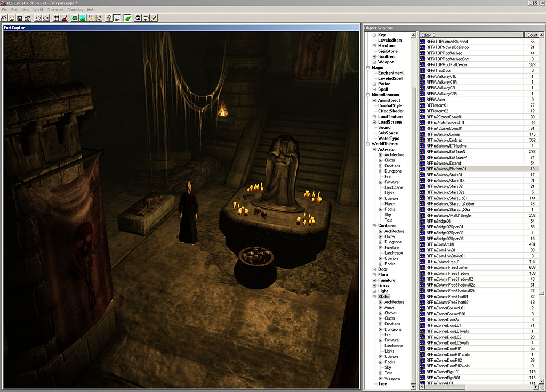Screen dimensions: 546x392
Task: Open the Data Files loader icon
Action: coord(4,18)
